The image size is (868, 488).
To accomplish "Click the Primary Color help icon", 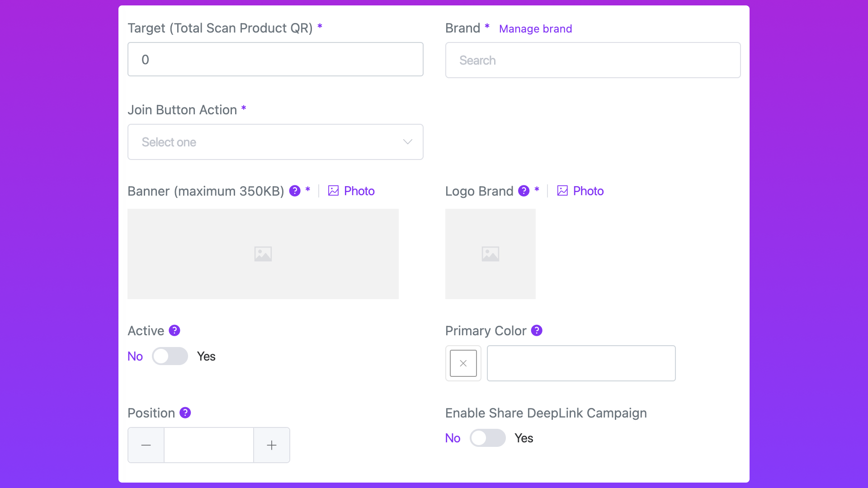I will click(x=537, y=330).
